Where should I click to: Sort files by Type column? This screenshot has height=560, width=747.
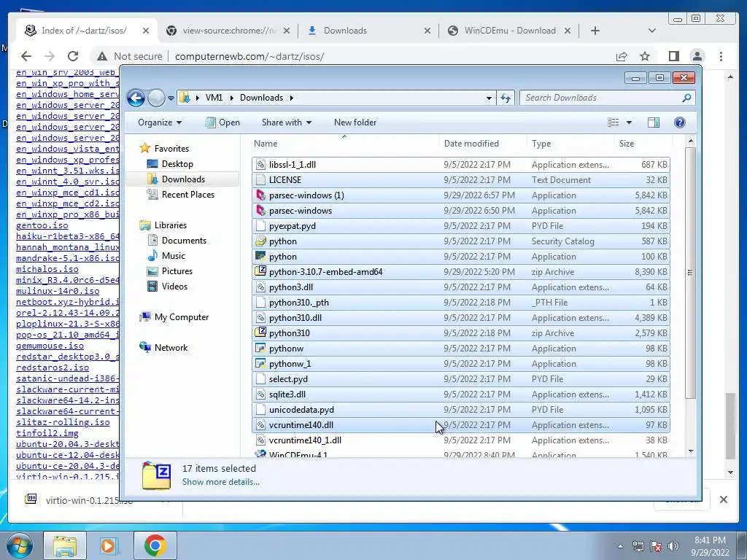pos(541,144)
